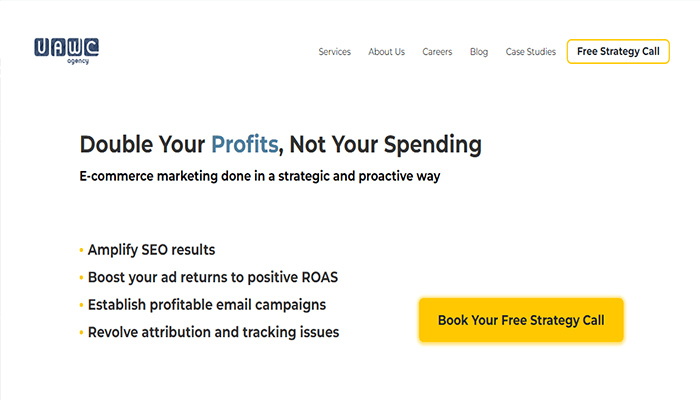Click the yellow bullet before Revolve attribution
This screenshot has height=400, width=700.
[x=81, y=331]
